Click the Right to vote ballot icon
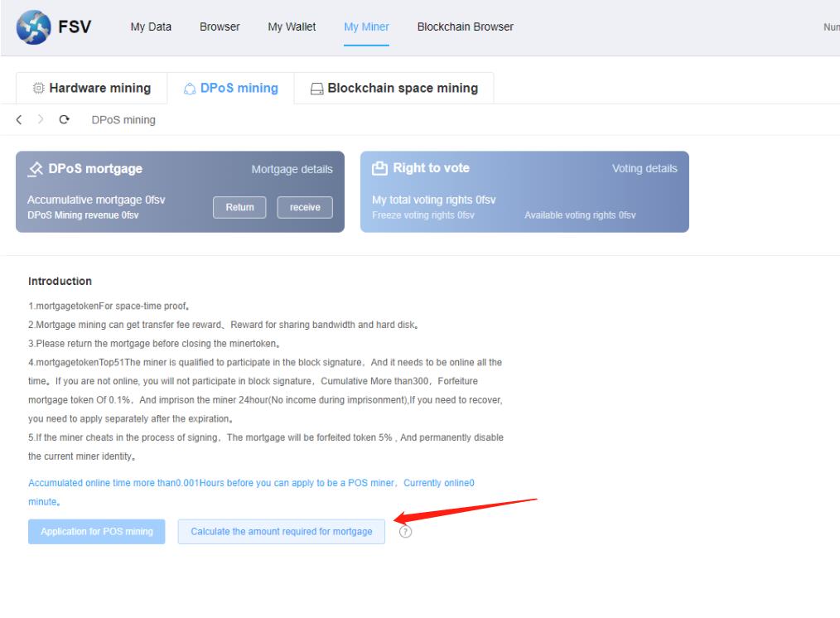Screen dimensions: 840x618 click(379, 168)
